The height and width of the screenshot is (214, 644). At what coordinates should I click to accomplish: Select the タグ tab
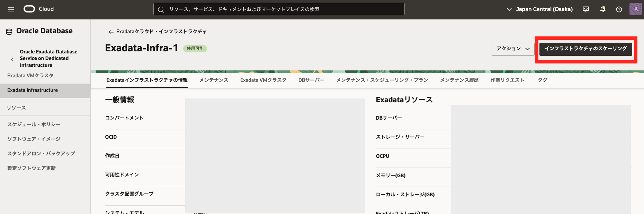tap(542, 80)
